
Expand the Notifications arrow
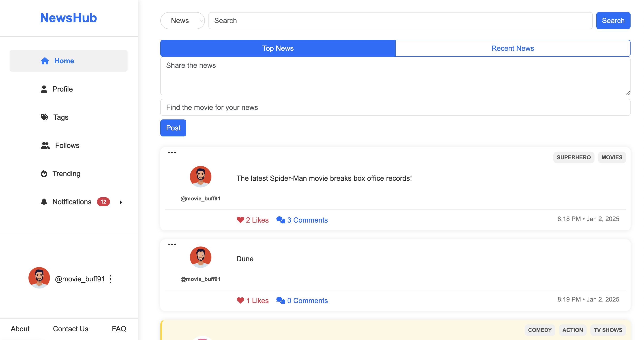coord(121,202)
